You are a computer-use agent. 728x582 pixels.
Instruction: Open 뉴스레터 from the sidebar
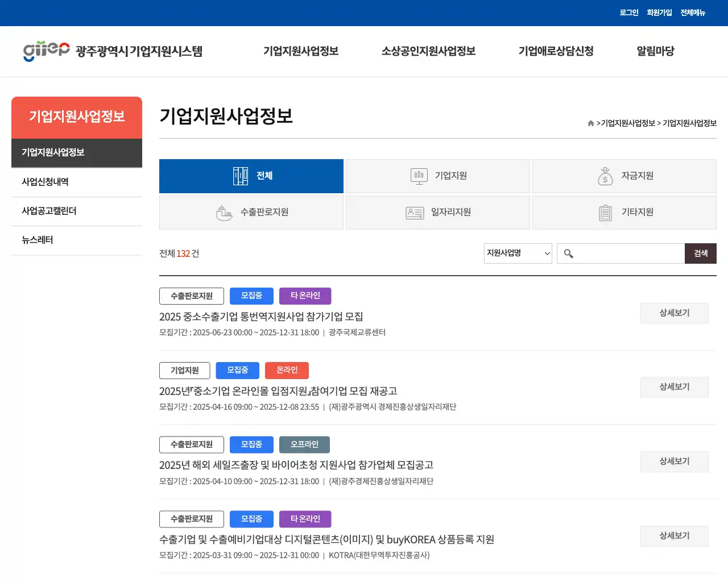[x=36, y=240]
